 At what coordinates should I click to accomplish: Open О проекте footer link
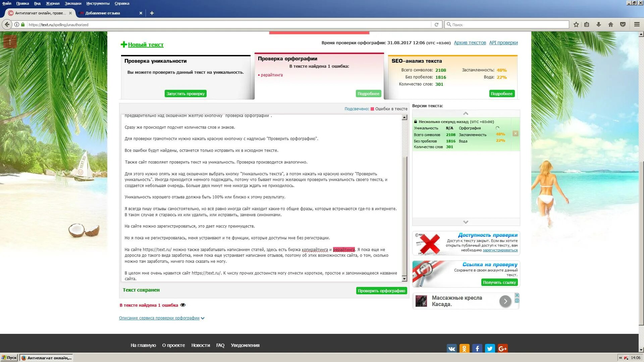click(x=173, y=345)
